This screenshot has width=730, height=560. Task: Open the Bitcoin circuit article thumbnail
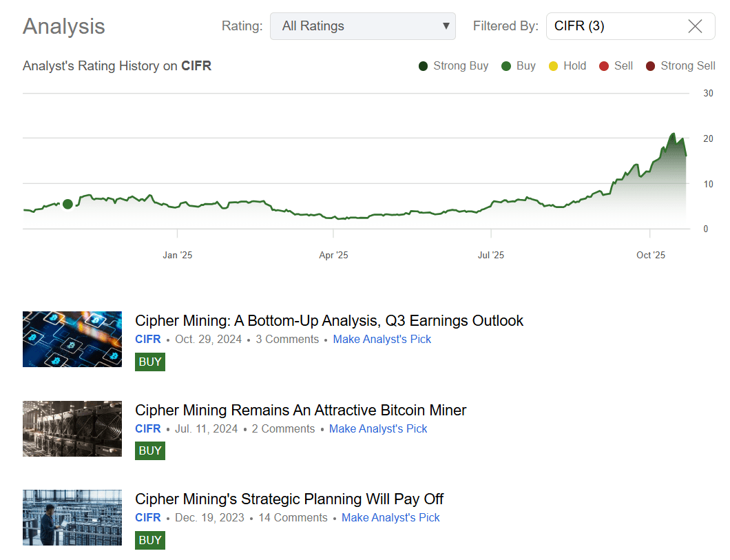(x=72, y=339)
